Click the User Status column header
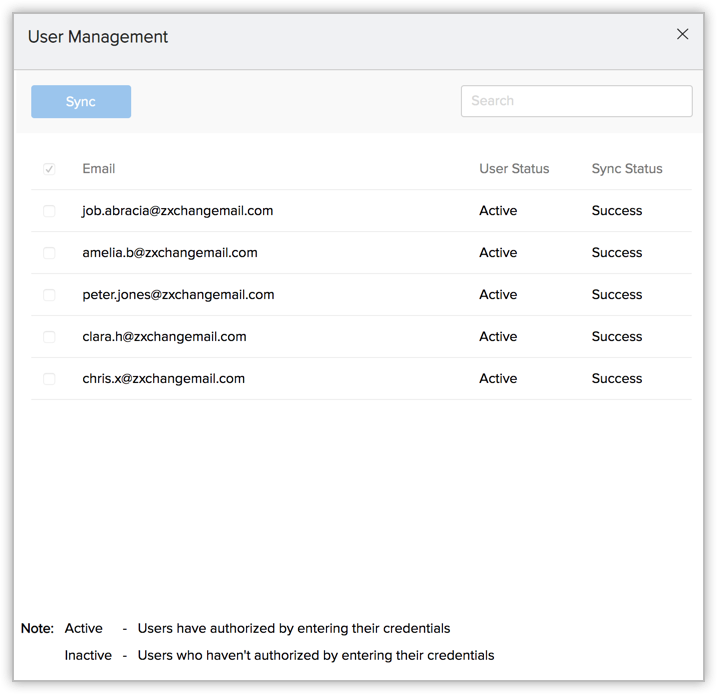Image resolution: width=717 pixels, height=694 pixels. [514, 169]
